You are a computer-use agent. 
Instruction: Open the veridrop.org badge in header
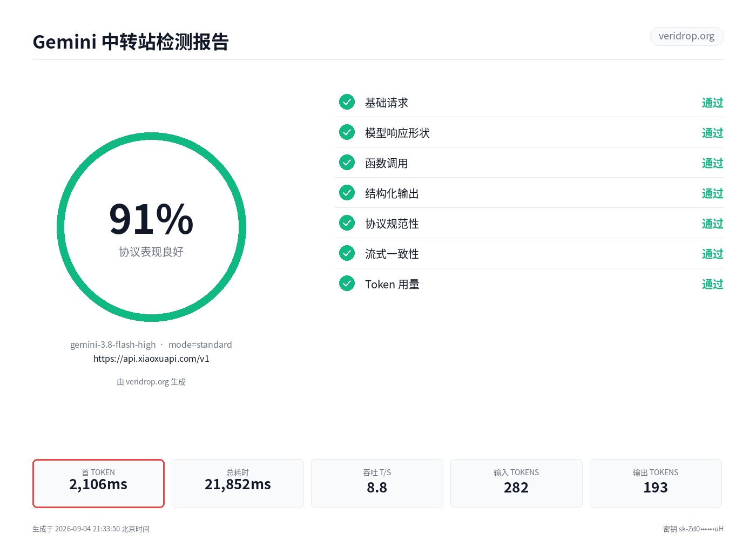pos(686,36)
